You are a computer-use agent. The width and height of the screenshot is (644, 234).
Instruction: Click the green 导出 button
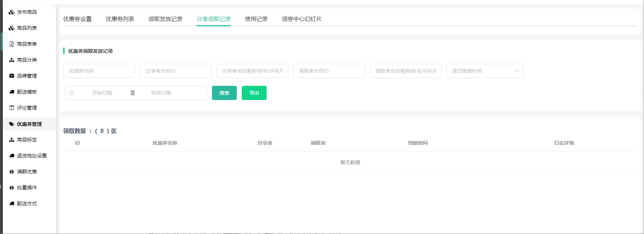[254, 93]
